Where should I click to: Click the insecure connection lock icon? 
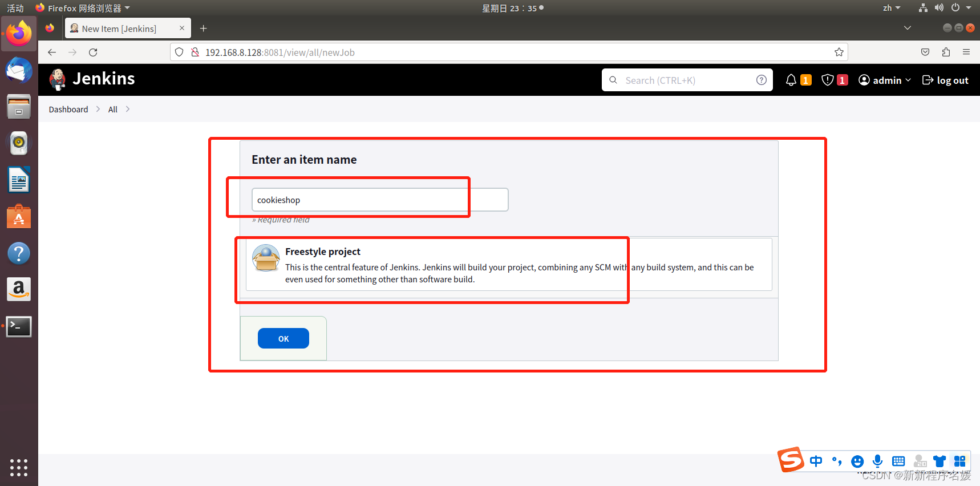pos(195,52)
